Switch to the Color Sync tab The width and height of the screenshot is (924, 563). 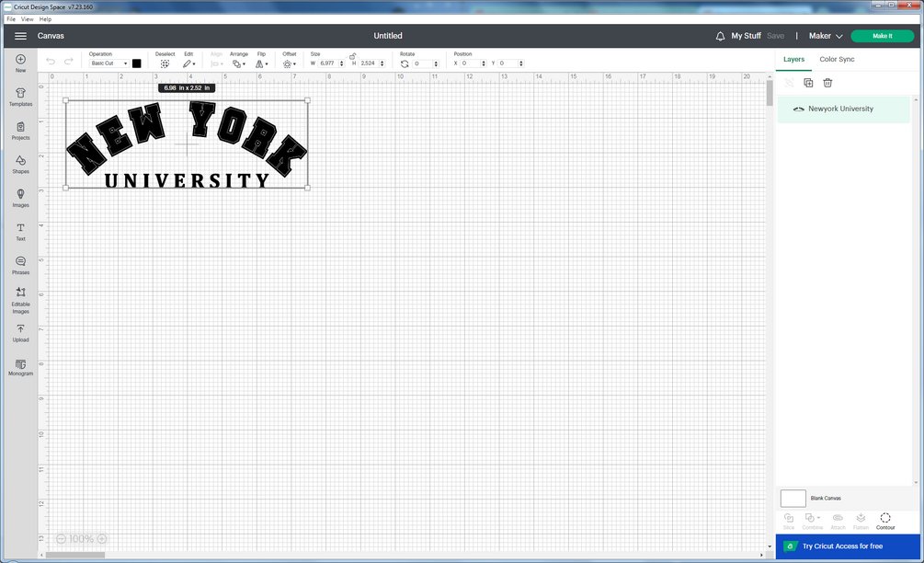pos(837,60)
